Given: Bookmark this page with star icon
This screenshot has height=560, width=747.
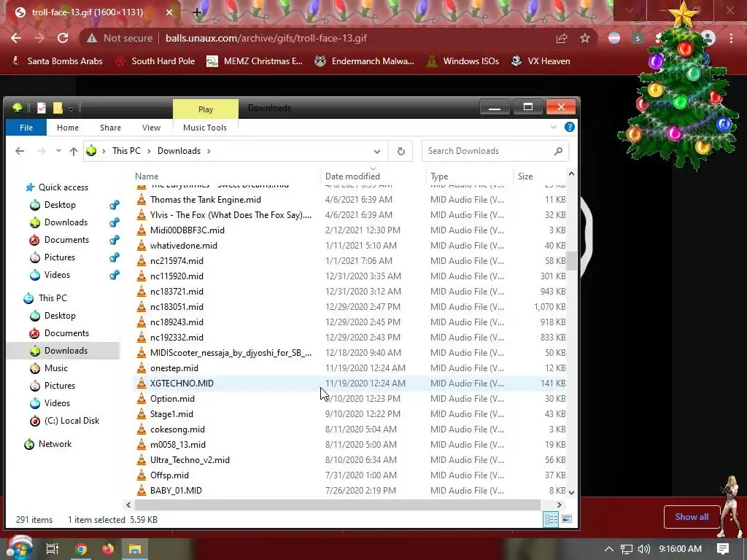Looking at the screenshot, I should click(585, 38).
